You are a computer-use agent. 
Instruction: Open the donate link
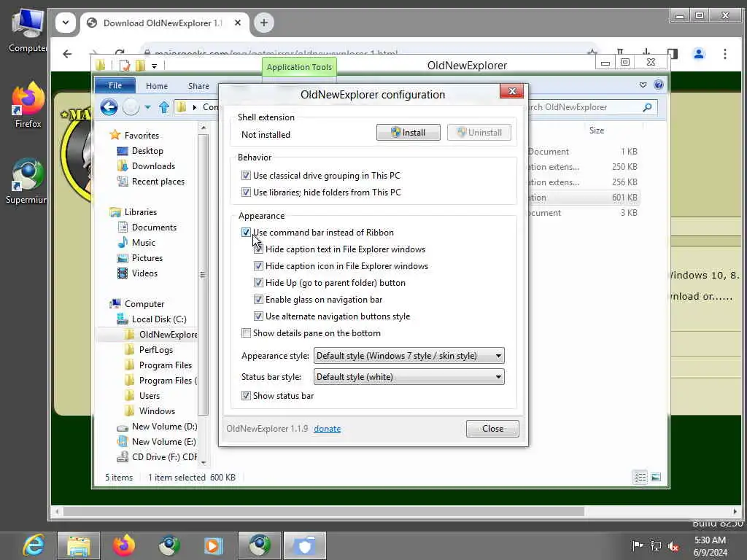click(327, 429)
